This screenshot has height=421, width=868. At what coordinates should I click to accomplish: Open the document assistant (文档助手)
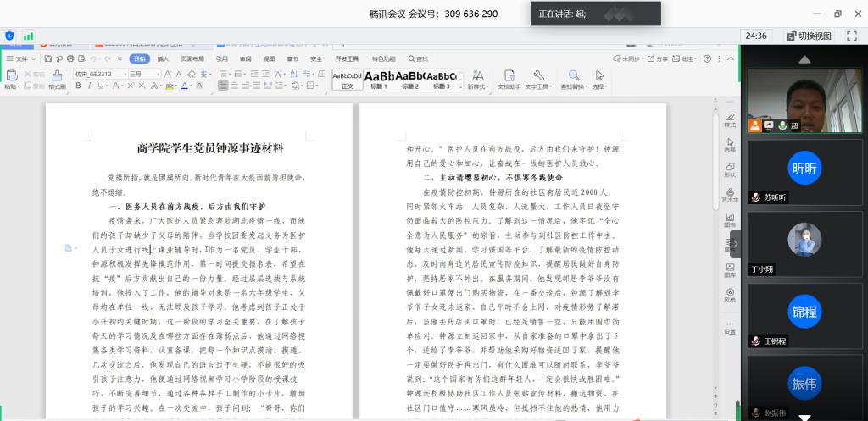509,76
